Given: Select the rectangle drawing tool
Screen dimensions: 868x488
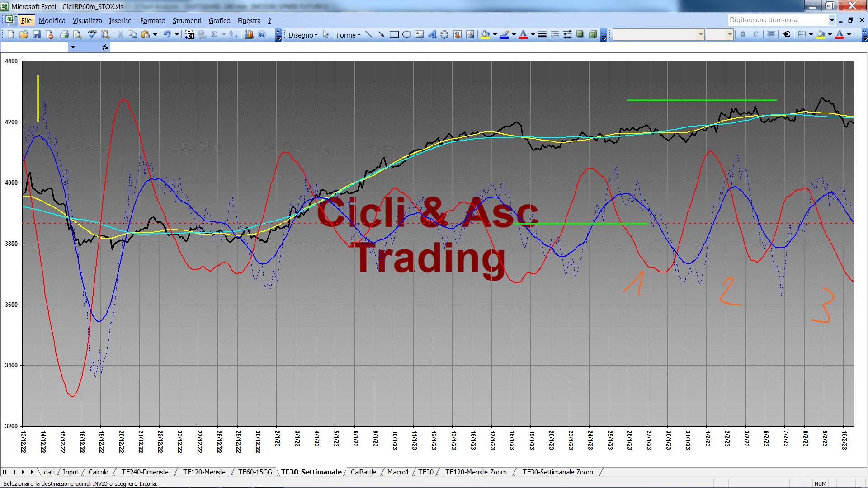Looking at the screenshot, I should pos(394,34).
